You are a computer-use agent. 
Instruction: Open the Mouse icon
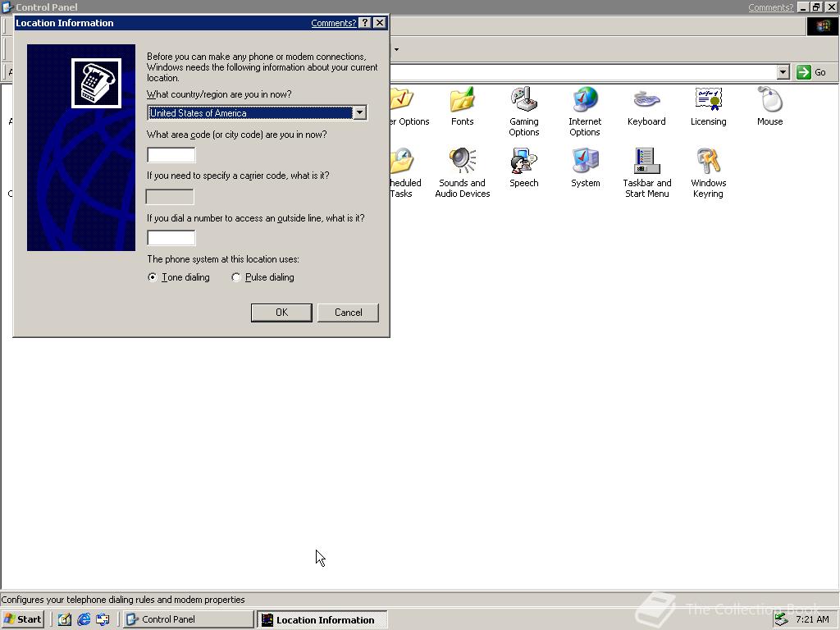point(769,99)
